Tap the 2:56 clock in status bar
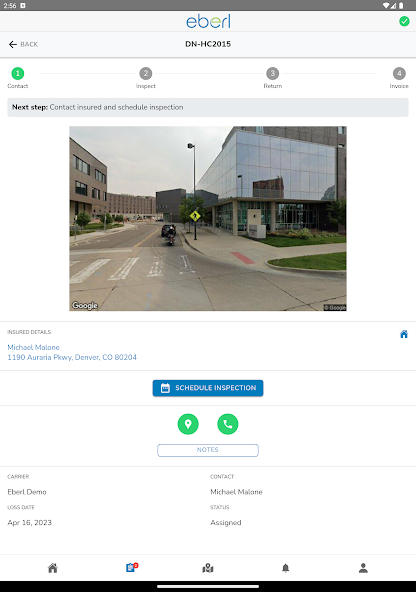This screenshot has width=416, height=592. coord(10,5)
